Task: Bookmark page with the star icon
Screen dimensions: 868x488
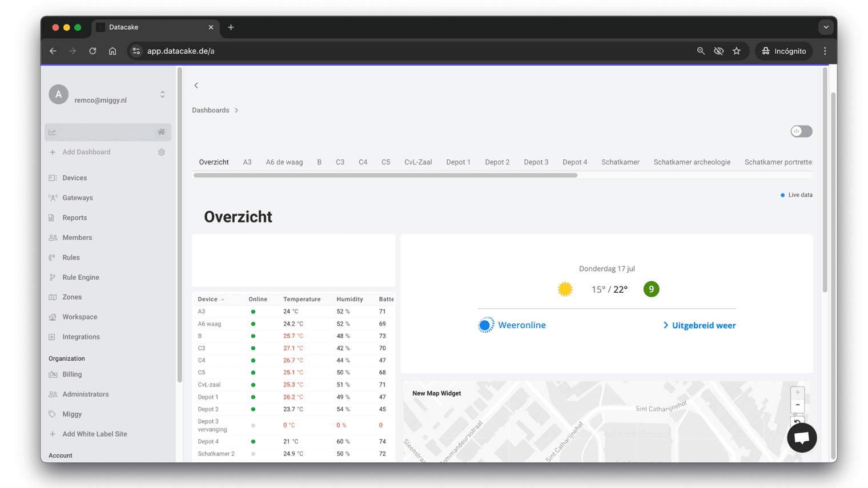Action: [x=737, y=51]
